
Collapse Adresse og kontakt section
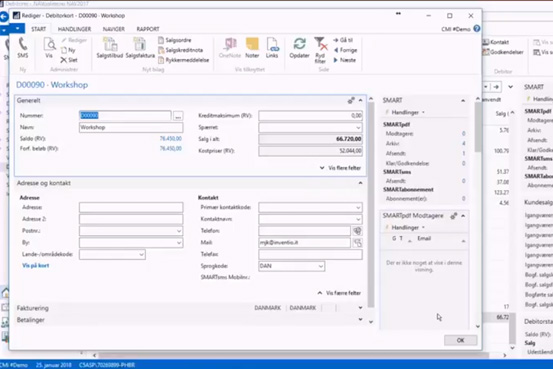(360, 183)
